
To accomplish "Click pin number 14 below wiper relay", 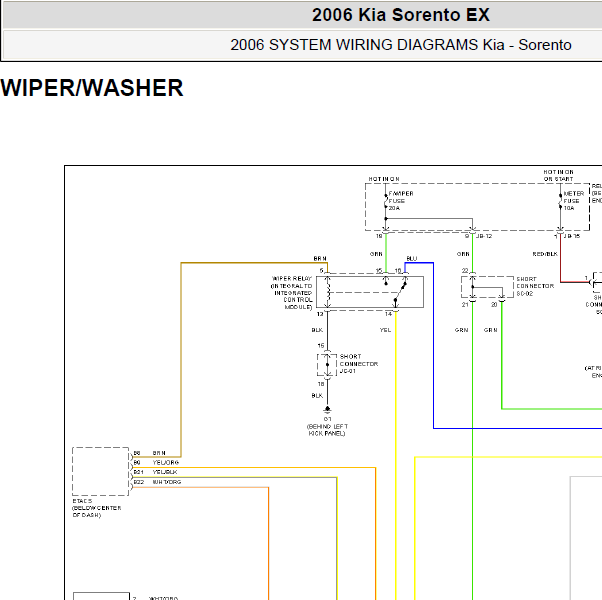I will (x=389, y=314).
